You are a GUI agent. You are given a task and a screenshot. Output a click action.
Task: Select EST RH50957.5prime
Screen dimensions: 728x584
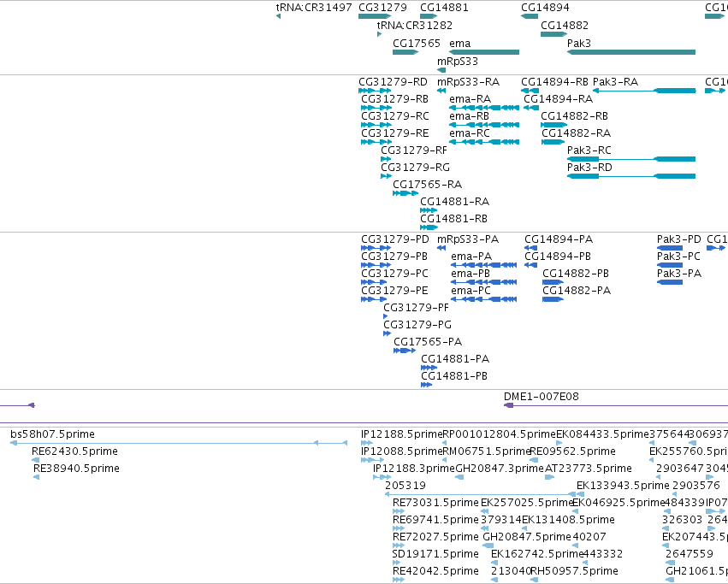[x=574, y=571]
